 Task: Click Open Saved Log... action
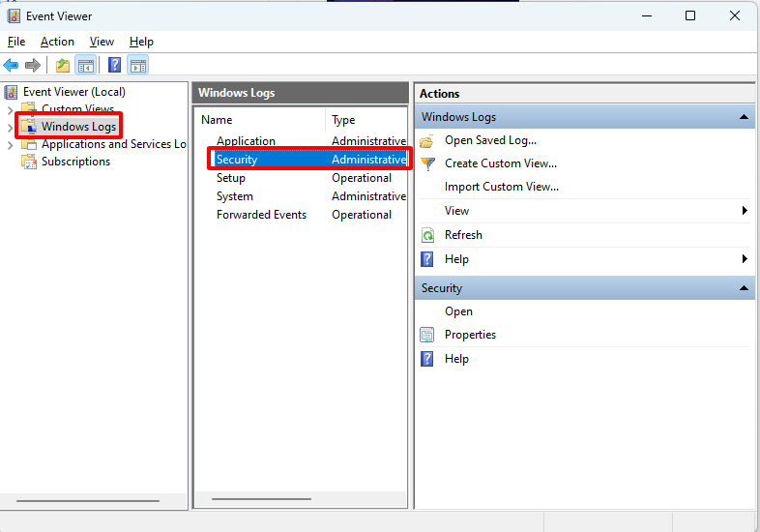coord(490,140)
